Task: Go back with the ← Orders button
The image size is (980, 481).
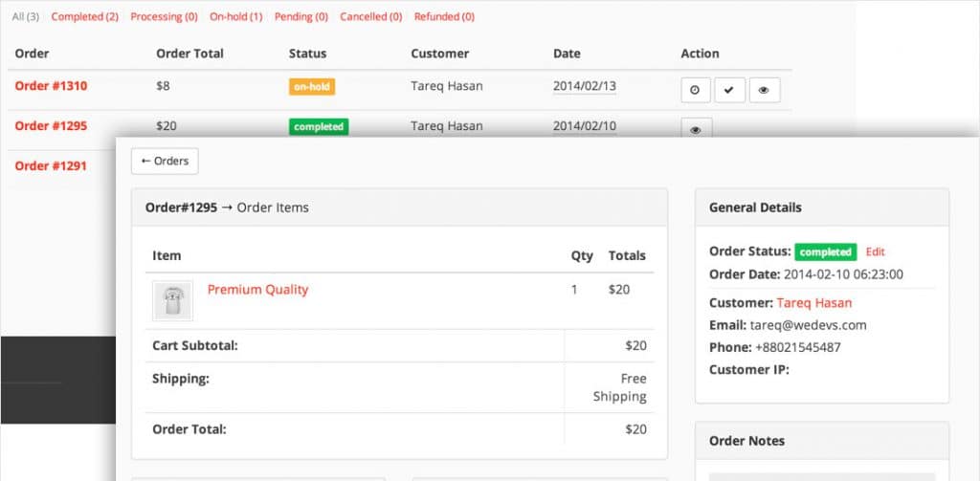Action: (x=165, y=162)
